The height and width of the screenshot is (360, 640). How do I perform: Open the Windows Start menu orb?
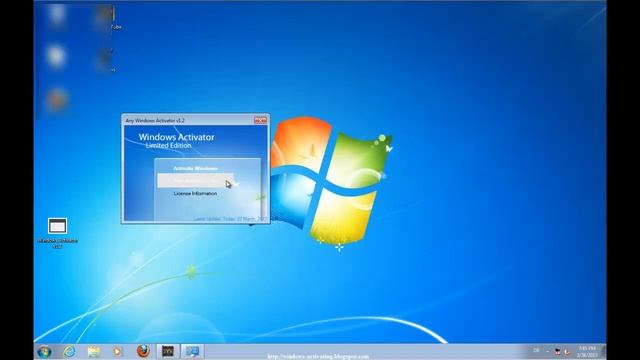[x=44, y=351]
